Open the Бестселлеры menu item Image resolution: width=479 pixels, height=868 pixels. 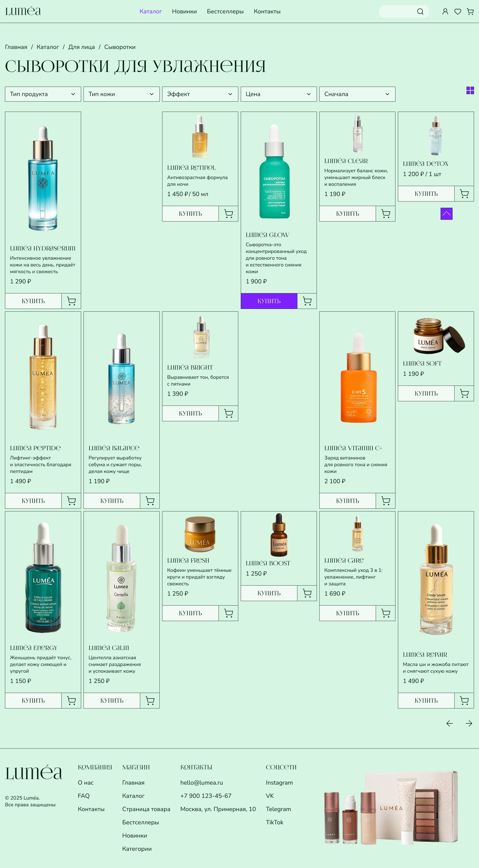tap(225, 11)
